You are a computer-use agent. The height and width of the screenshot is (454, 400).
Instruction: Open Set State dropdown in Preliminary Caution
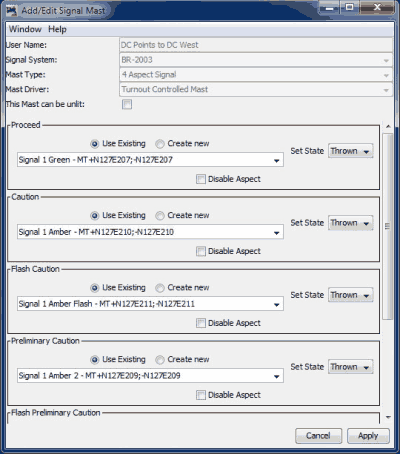pos(351,367)
